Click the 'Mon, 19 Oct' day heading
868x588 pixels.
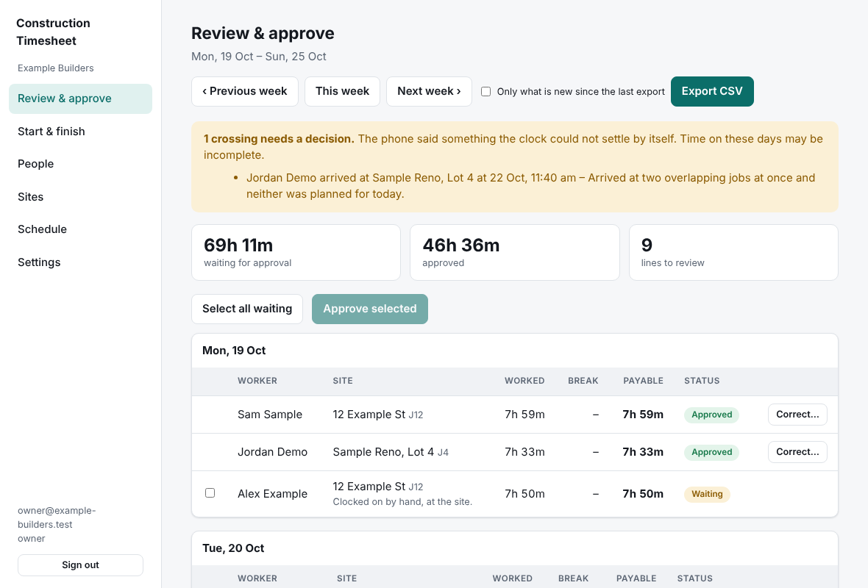click(234, 351)
